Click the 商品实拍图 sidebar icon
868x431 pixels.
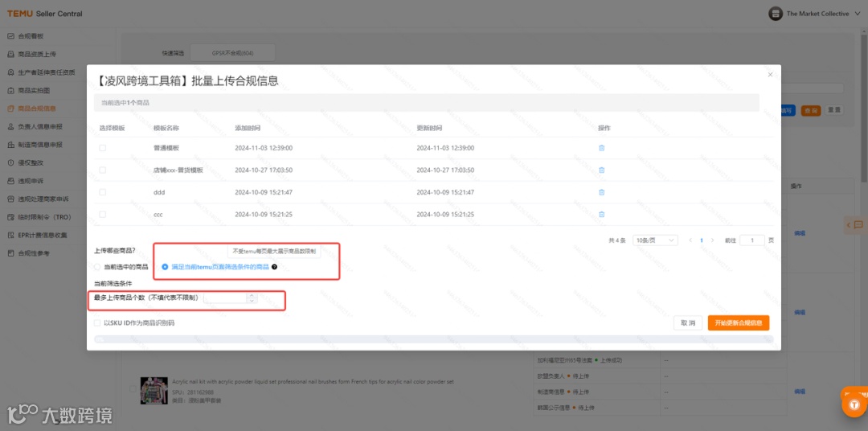pyautogui.click(x=11, y=90)
